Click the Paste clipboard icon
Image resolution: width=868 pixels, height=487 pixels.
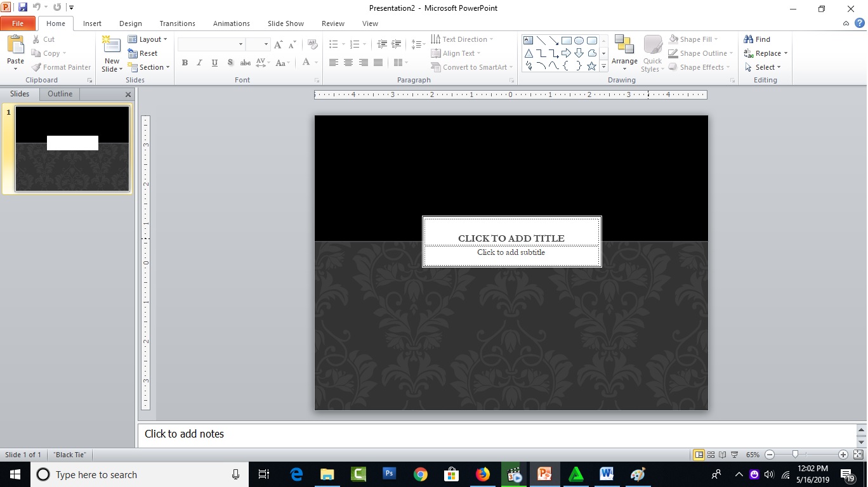[x=15, y=46]
